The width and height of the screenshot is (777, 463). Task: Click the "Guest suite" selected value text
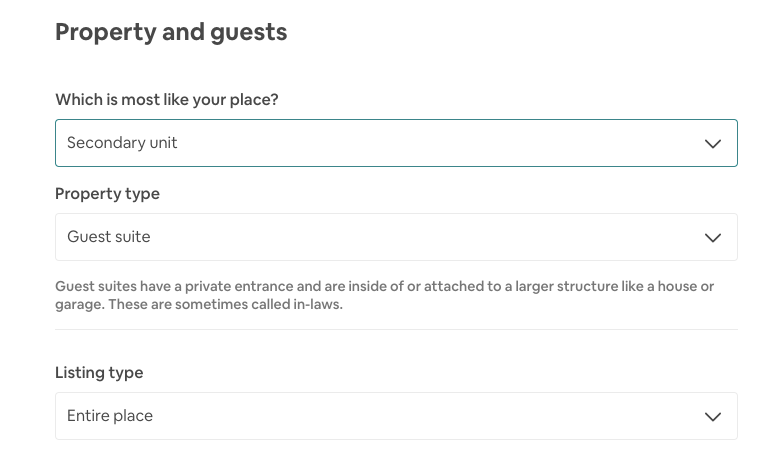[109, 238]
